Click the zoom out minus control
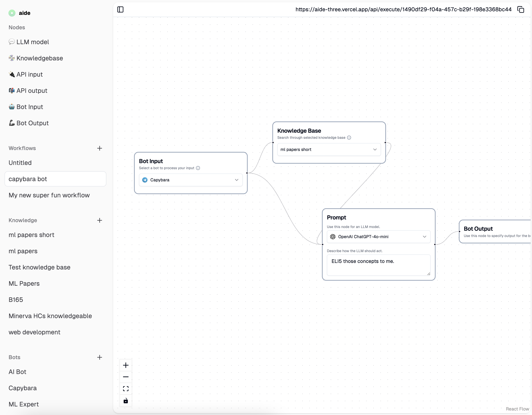Image resolution: width=532 pixels, height=415 pixels. [x=126, y=377]
